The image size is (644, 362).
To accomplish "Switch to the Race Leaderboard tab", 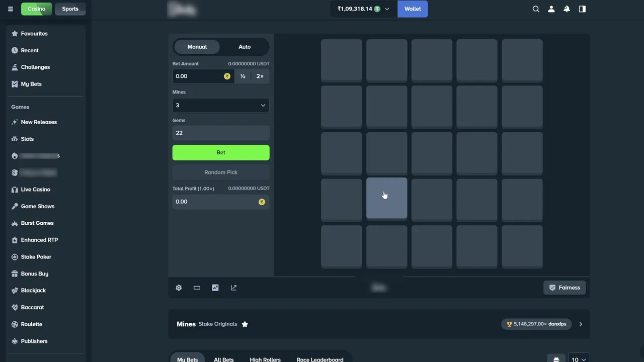I will pyautogui.click(x=320, y=358).
